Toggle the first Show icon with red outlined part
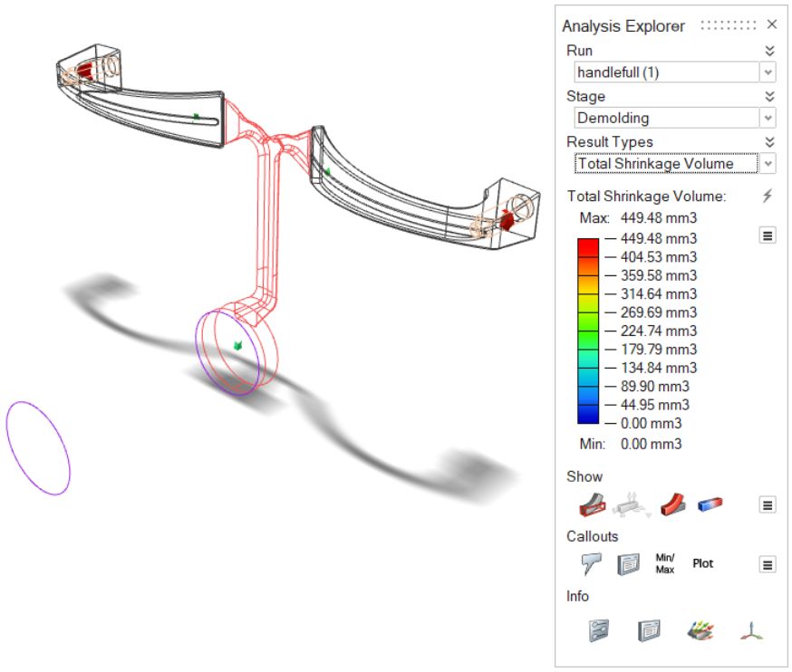Screen dimensions: 792x672 [592, 504]
